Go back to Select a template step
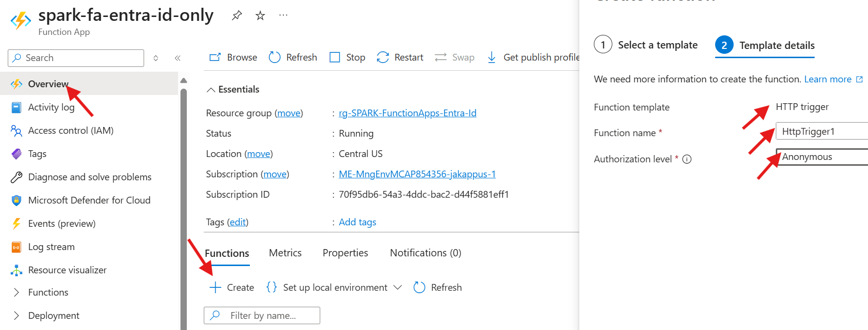This screenshot has width=868, height=330. [x=646, y=45]
